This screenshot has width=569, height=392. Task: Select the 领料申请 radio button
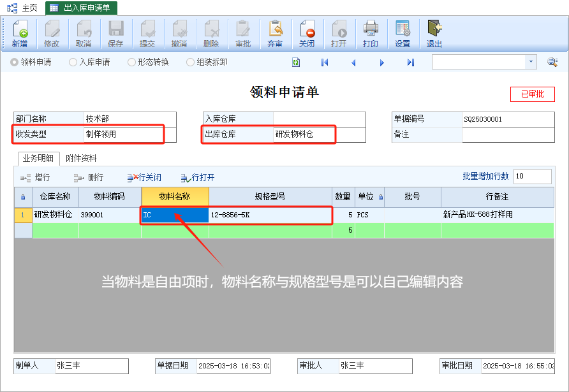coord(14,62)
